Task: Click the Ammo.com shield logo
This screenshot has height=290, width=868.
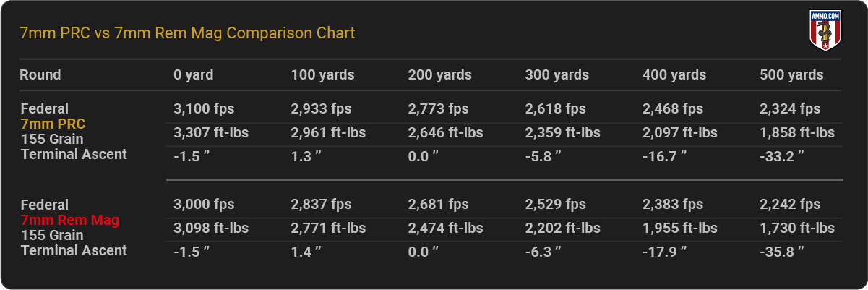Action: click(x=824, y=32)
